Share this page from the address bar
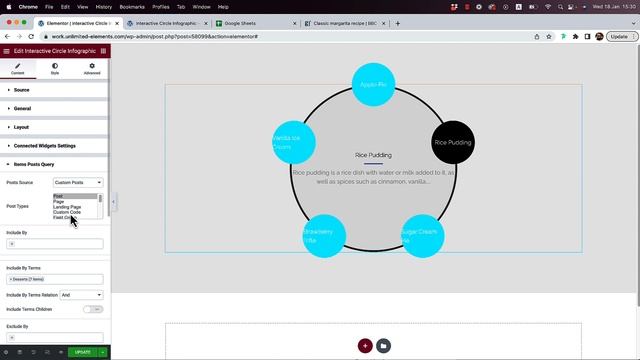 tap(537, 36)
